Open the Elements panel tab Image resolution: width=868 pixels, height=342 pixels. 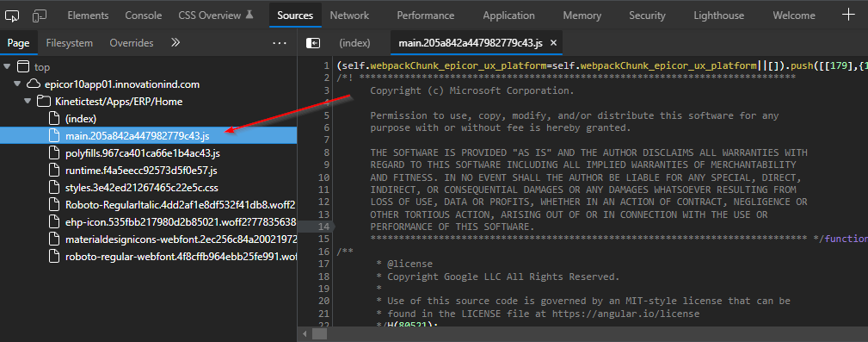[x=87, y=16]
